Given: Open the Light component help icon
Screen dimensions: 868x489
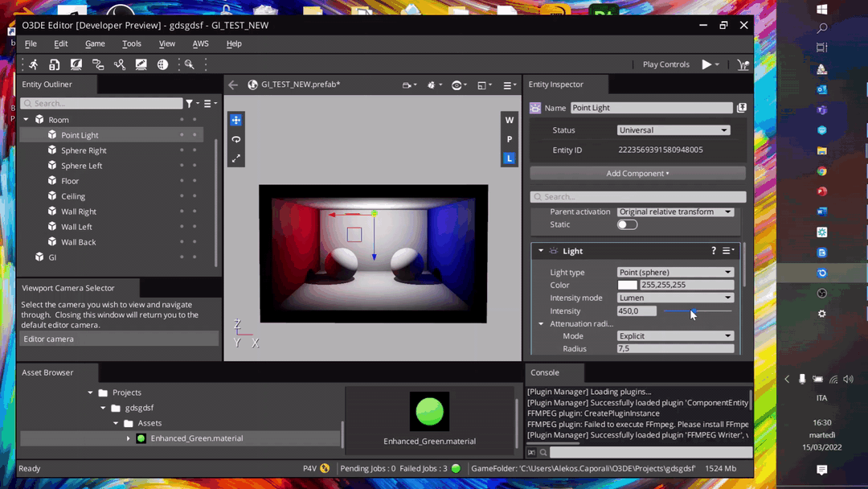Looking at the screenshot, I should tap(713, 251).
